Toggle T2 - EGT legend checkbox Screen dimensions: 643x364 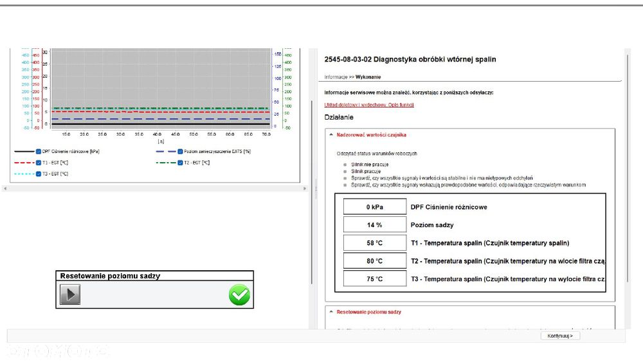click(x=180, y=163)
